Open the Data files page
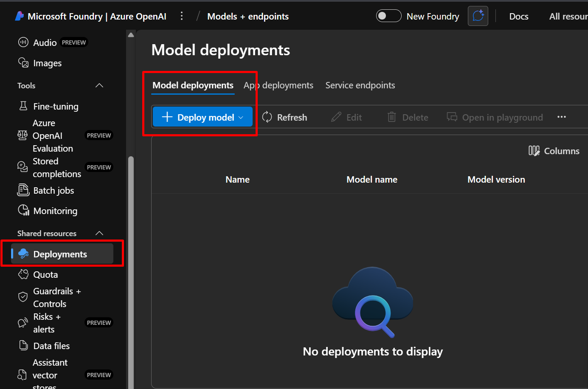The image size is (588, 389). tap(51, 346)
